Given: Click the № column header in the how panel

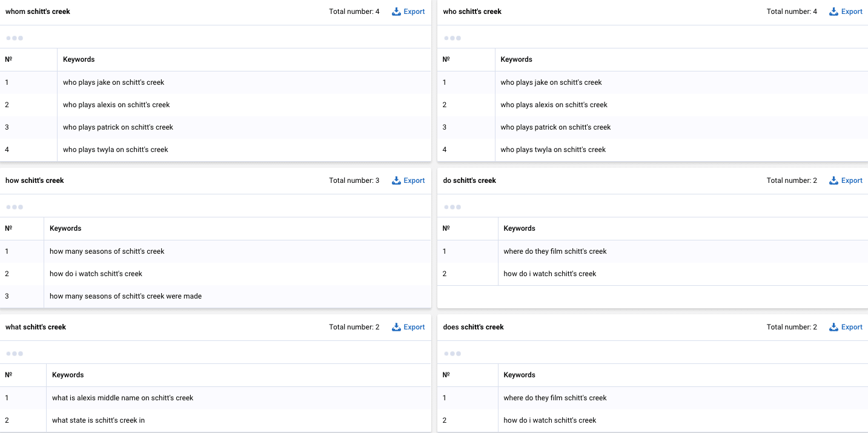Looking at the screenshot, I should [8, 228].
